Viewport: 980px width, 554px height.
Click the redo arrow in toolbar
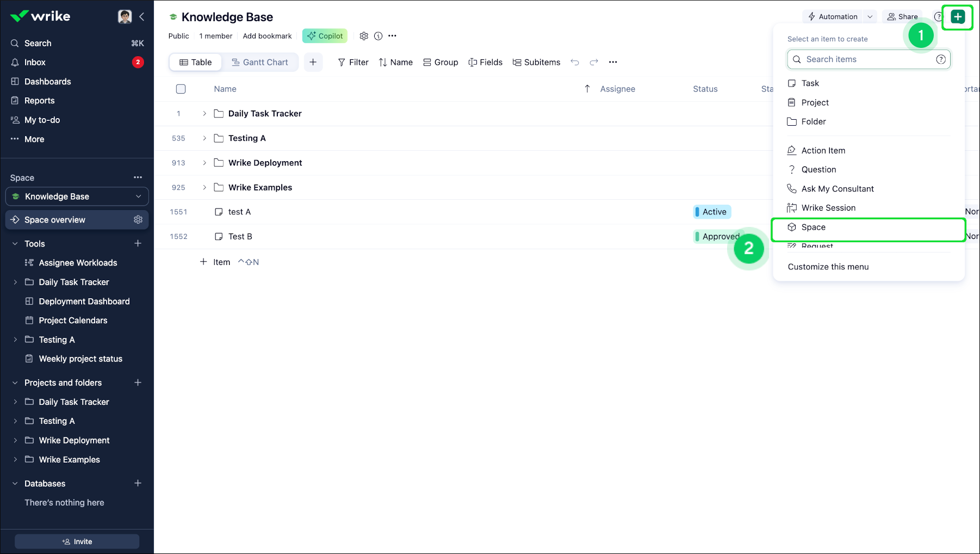[x=594, y=62]
